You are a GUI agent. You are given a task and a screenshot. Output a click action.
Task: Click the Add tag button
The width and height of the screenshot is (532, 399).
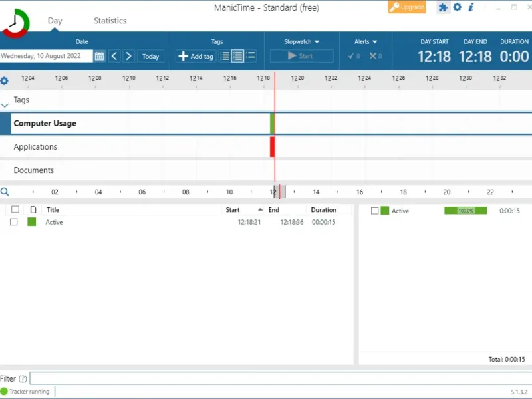196,56
